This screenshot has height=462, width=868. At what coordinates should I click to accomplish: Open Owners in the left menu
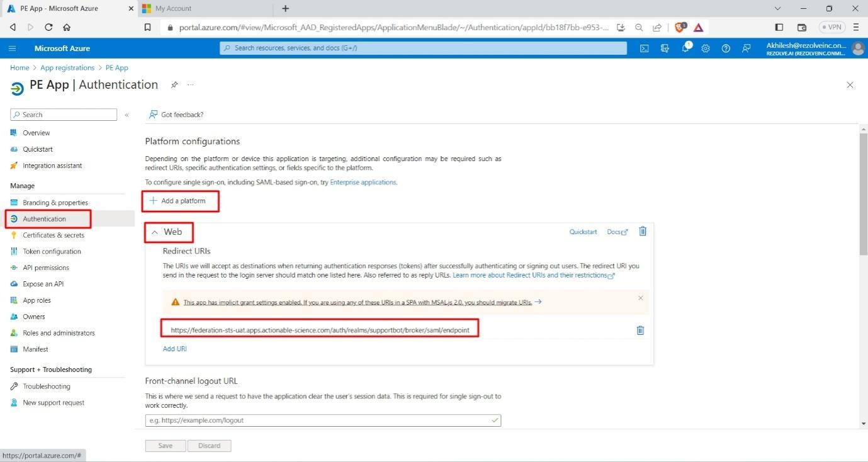click(34, 317)
